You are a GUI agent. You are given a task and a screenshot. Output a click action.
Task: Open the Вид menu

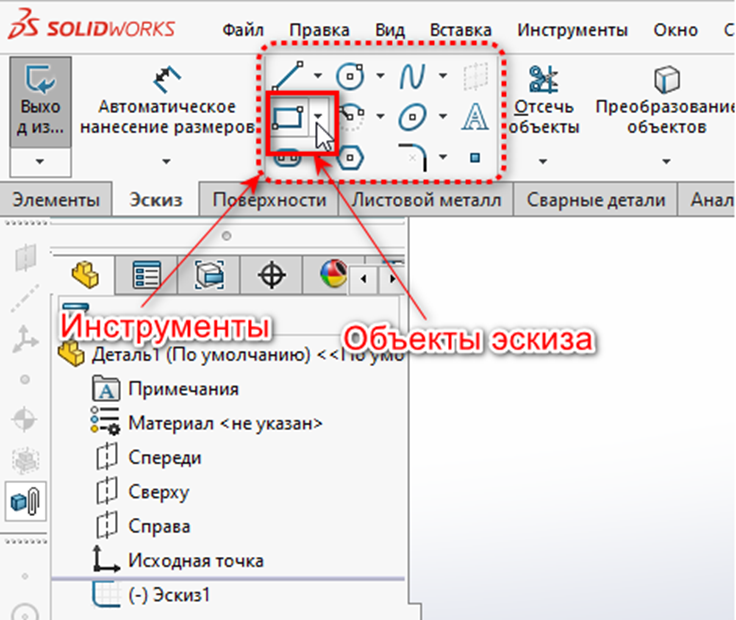(x=390, y=30)
